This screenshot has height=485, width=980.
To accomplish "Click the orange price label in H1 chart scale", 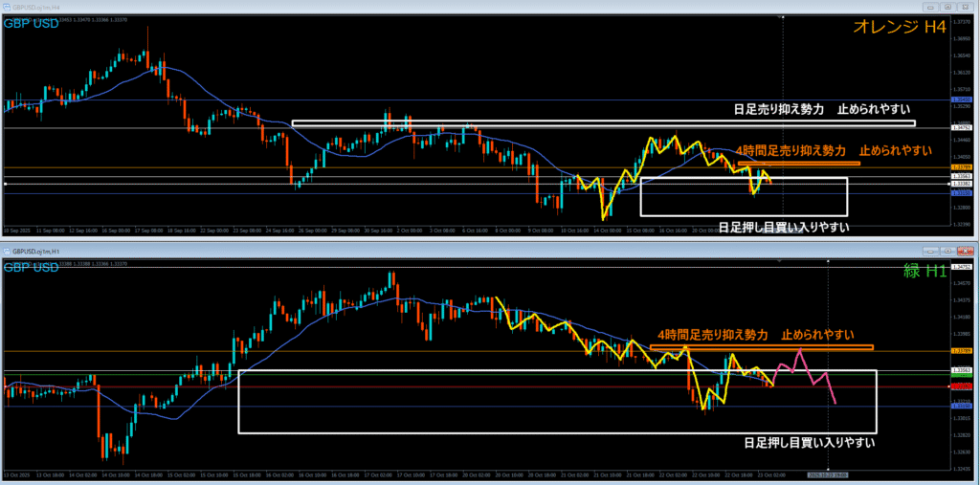I will (961, 351).
